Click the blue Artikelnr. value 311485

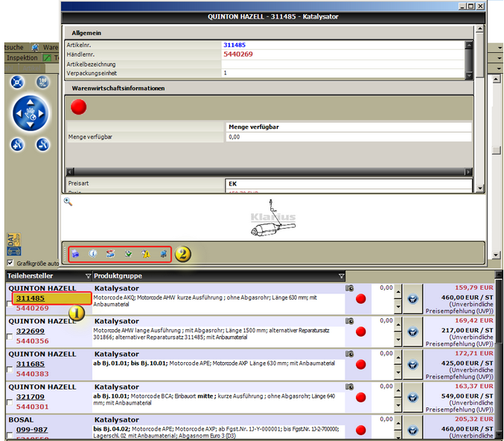click(x=235, y=45)
